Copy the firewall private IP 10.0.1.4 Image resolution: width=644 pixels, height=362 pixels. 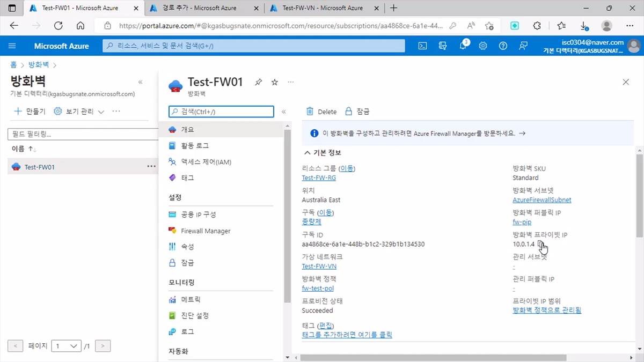pyautogui.click(x=541, y=245)
